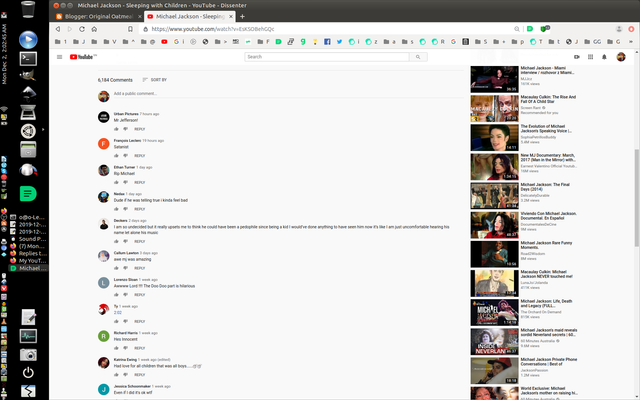Open the F bookmarks folder

pos(263,42)
